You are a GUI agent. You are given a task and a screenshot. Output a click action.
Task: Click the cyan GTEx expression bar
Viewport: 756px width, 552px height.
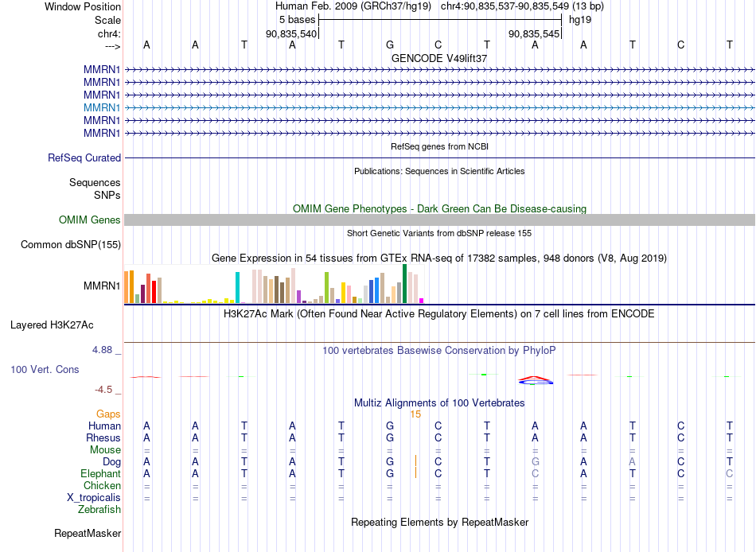pos(237,287)
